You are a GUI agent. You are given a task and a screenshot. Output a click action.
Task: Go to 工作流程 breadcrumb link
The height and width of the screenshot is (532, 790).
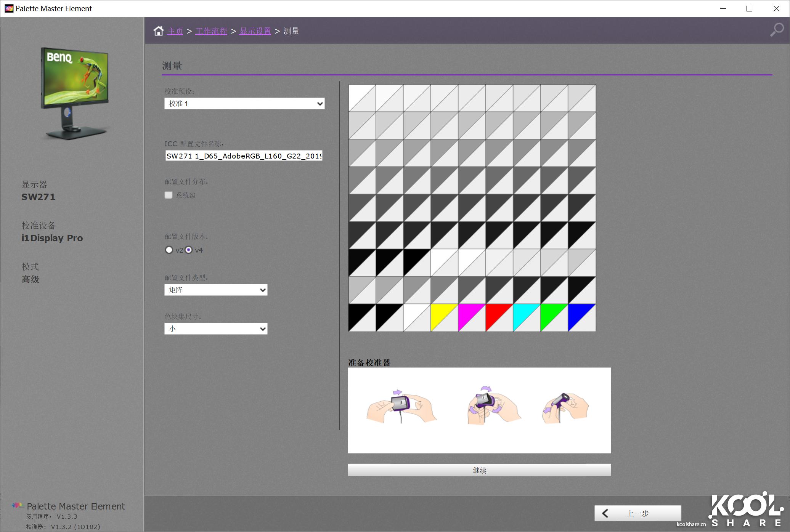(x=211, y=31)
